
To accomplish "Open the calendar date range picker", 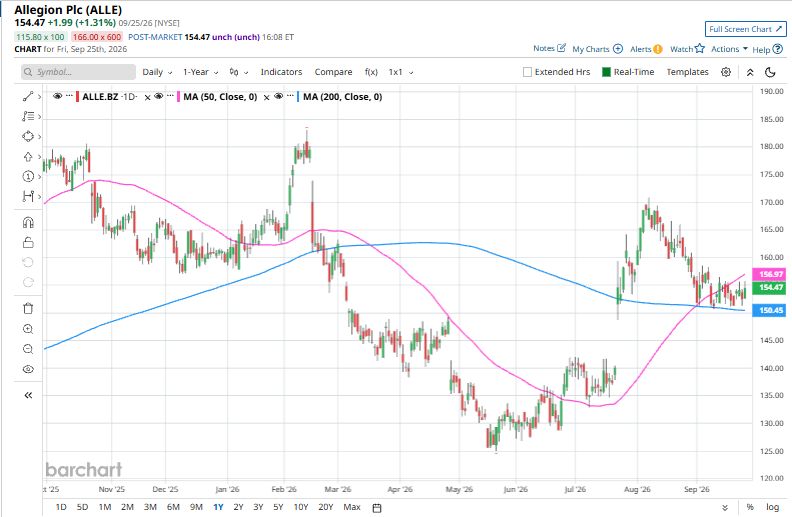I will [x=377, y=507].
